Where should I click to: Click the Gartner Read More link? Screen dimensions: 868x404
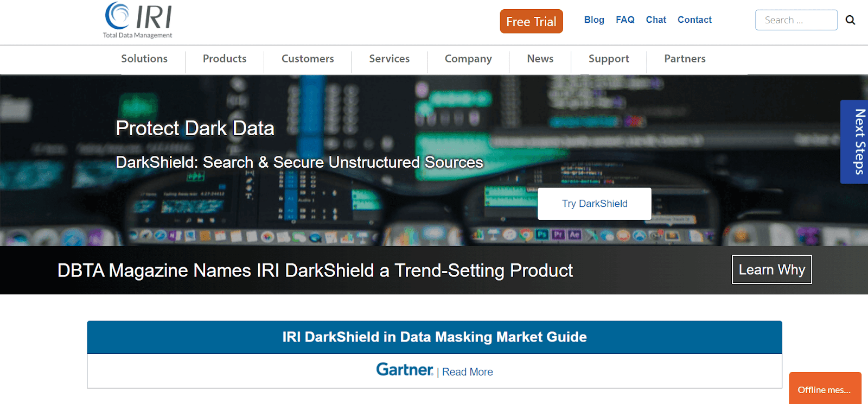point(468,372)
